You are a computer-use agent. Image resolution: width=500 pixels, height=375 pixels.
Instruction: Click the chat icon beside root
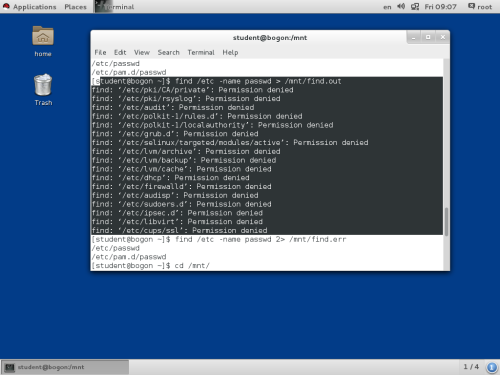coord(471,6)
